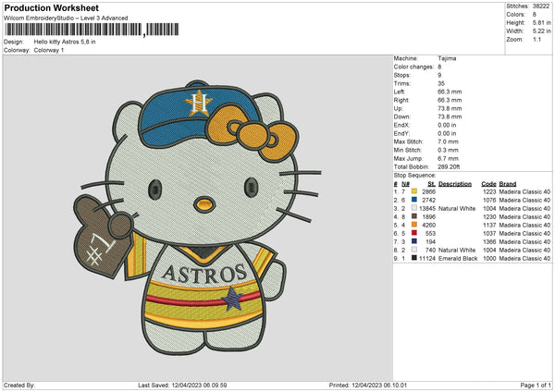Viewport: 555px width, 392px height.
Task: Select the navy swatch in stop row 7
Action: 414,241
